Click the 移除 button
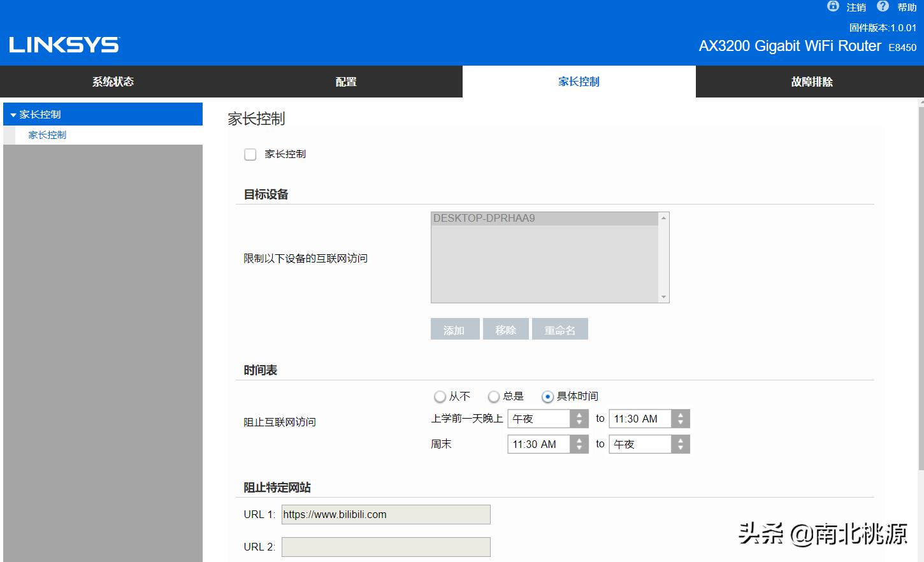This screenshot has height=562, width=924. tap(505, 329)
